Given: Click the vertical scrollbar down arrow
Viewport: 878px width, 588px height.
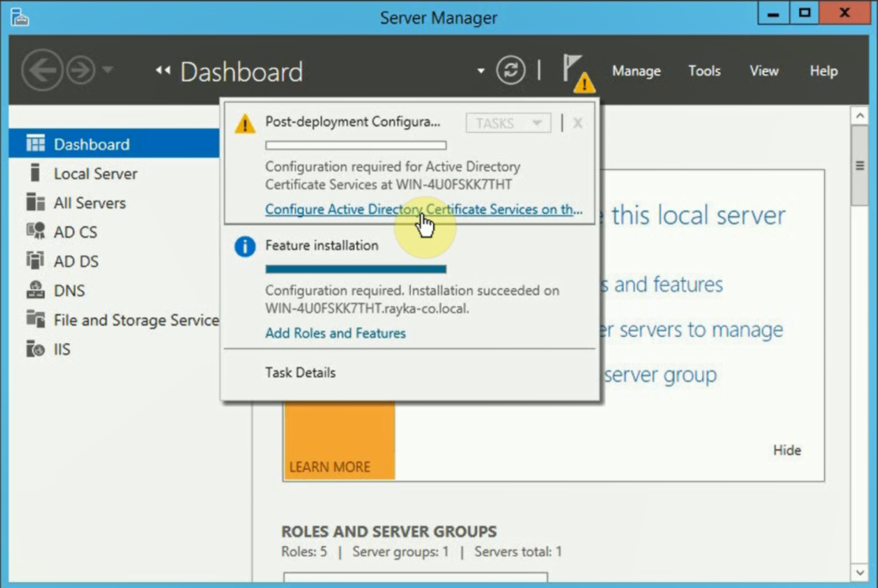Looking at the screenshot, I should [860, 573].
